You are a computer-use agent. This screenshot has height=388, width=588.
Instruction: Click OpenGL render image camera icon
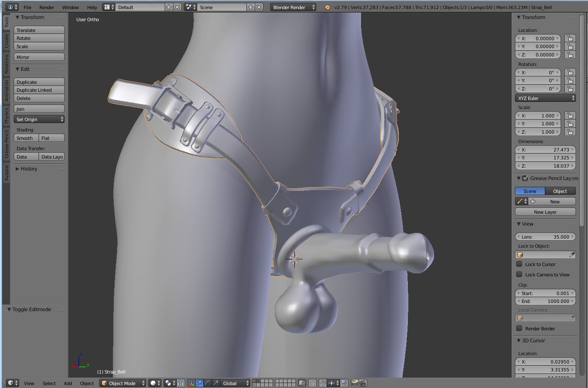pos(354,383)
